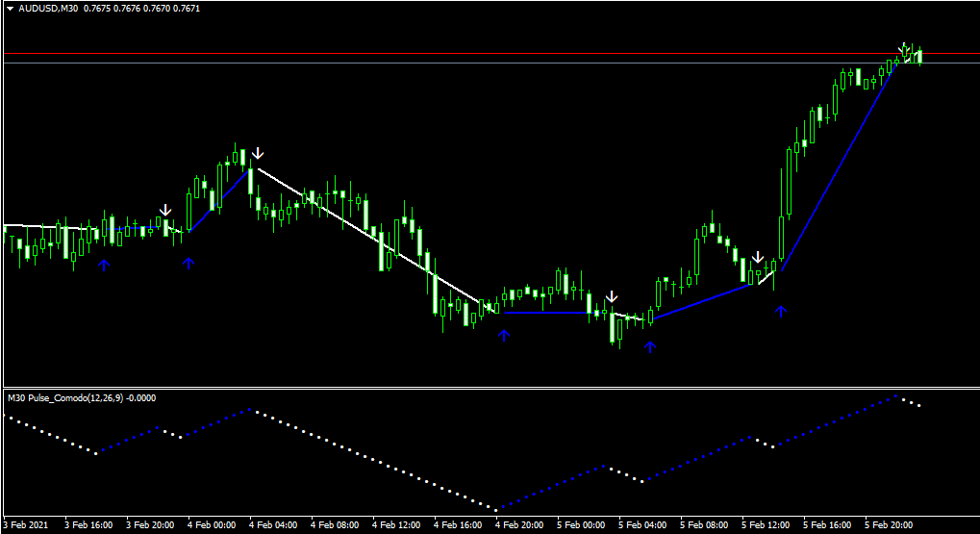This screenshot has width=980, height=534.
Task: Click the lowest point of the dotted indicator line
Action: pyautogui.click(x=496, y=509)
